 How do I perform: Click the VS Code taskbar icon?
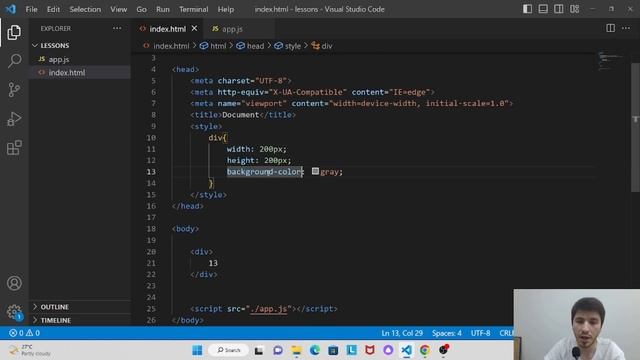[x=406, y=350]
